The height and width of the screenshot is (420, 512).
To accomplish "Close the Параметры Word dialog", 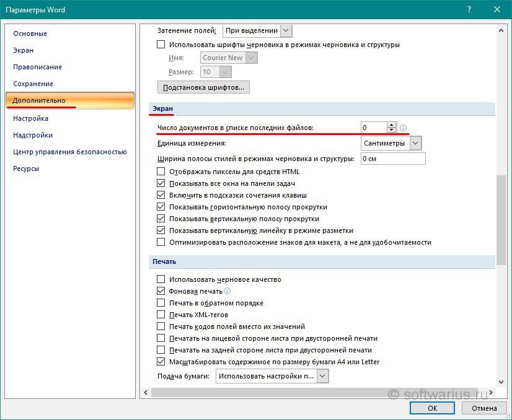I will click(x=497, y=9).
